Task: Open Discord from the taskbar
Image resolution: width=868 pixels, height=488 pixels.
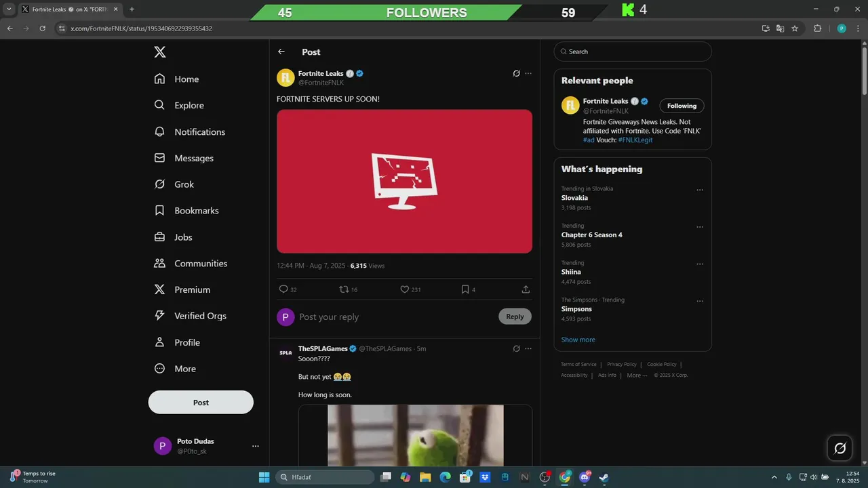Action: click(x=584, y=477)
